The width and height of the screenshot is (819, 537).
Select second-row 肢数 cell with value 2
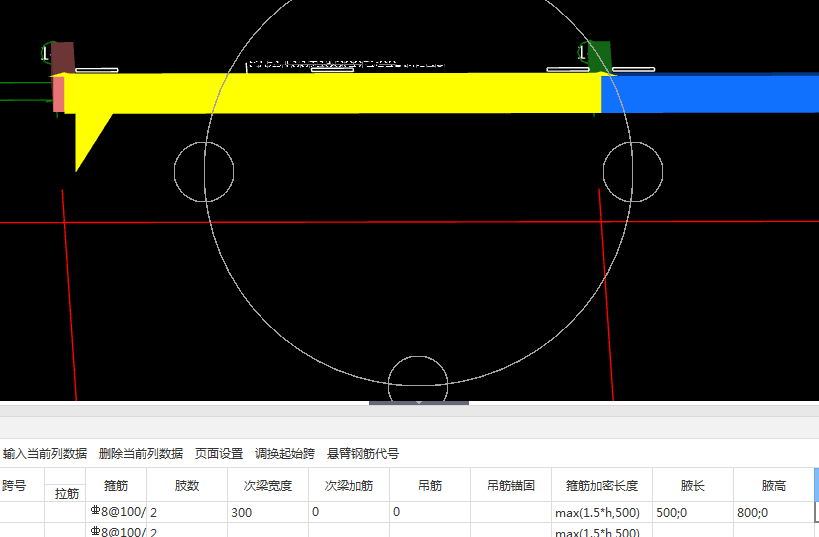(187, 530)
